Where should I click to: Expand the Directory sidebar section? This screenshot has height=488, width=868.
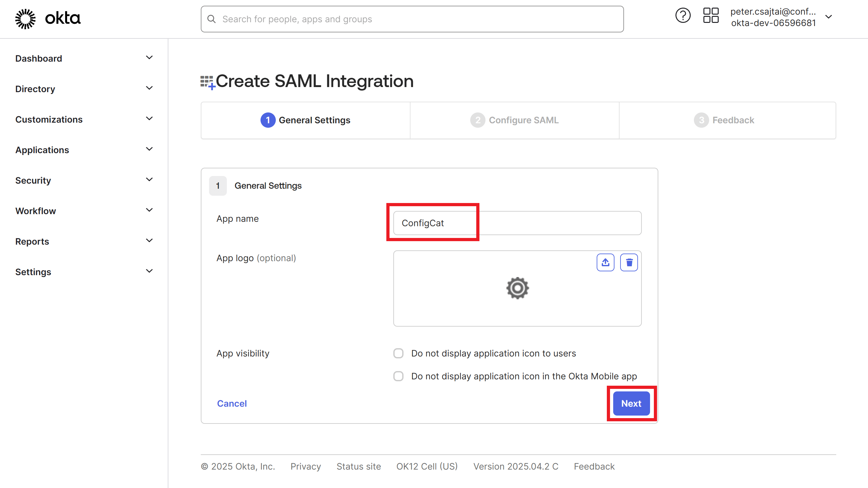click(x=149, y=88)
